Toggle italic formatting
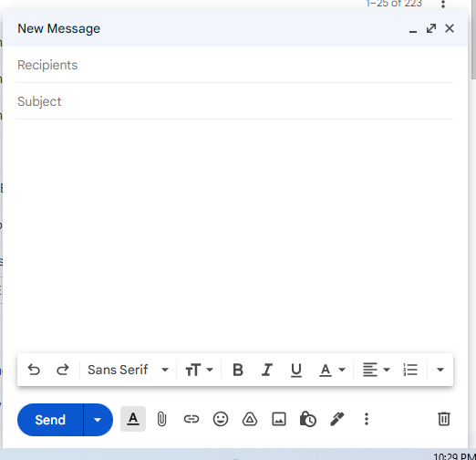The height and width of the screenshot is (460, 476). click(x=267, y=370)
